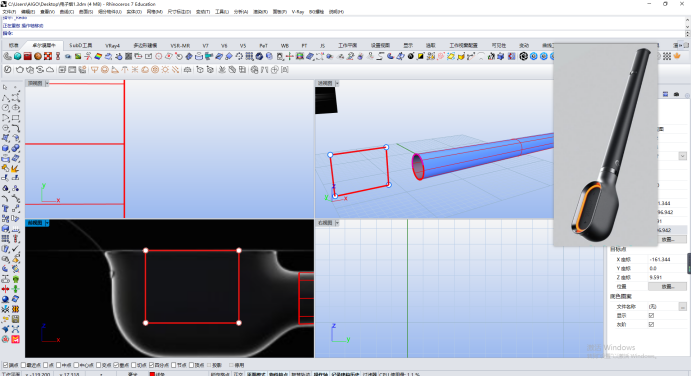
Task: Open the front viewport title dropdown arrow
Action: pos(47,223)
